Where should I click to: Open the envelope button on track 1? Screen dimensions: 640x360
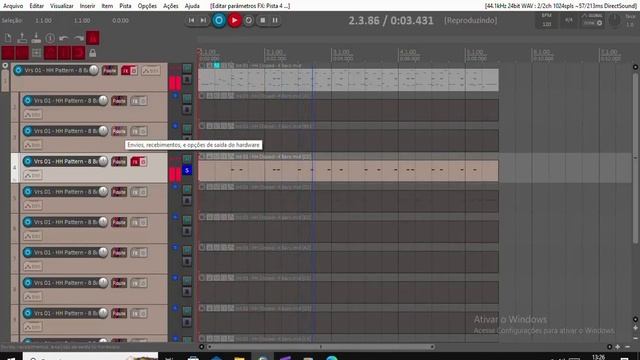151,71
